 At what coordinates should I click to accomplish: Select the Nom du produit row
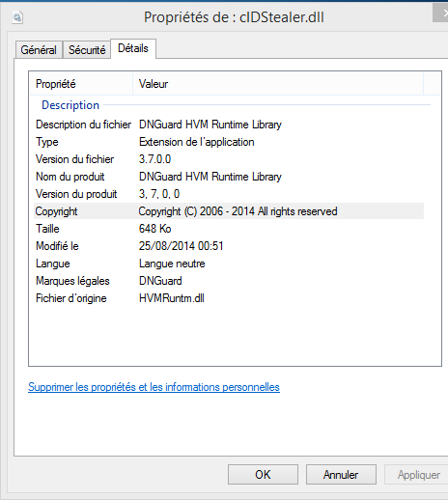(x=229, y=177)
